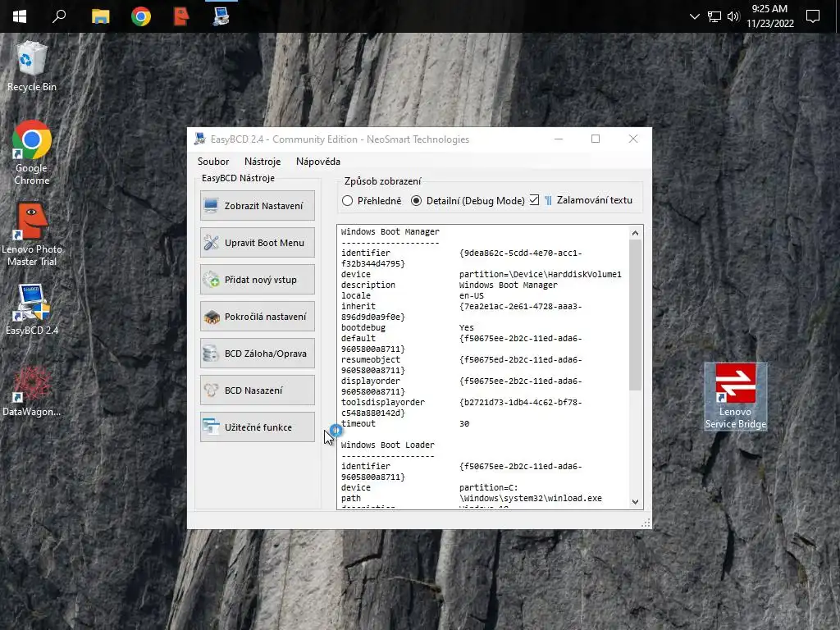Screen dimensions: 840x630
Task: Click the 'timeout' entry name
Action: (358, 423)
